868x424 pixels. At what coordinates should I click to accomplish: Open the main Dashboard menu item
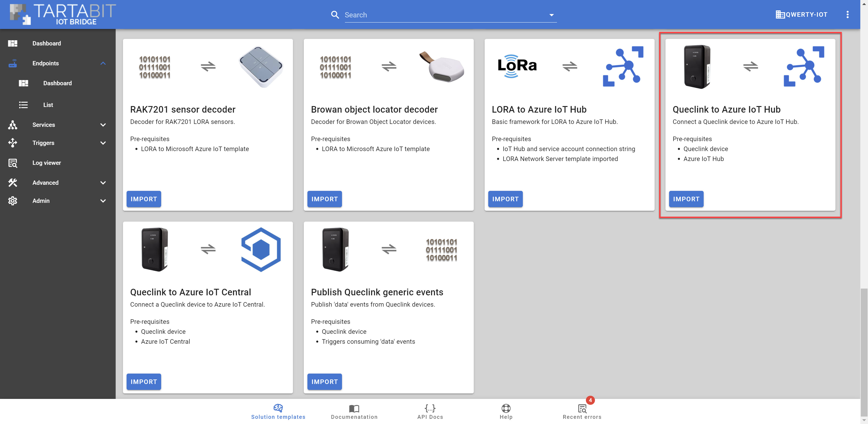[x=58, y=43]
